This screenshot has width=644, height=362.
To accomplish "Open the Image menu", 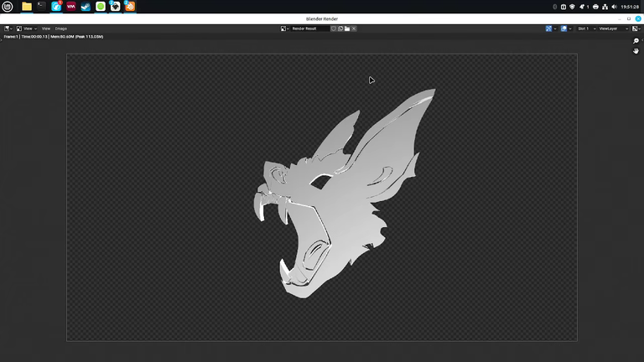I will click(x=60, y=28).
